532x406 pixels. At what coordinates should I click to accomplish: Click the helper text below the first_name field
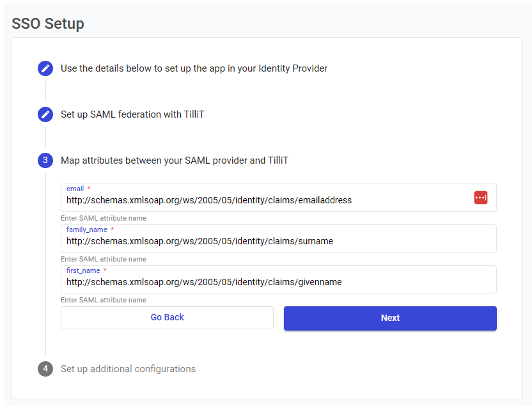click(x=104, y=300)
